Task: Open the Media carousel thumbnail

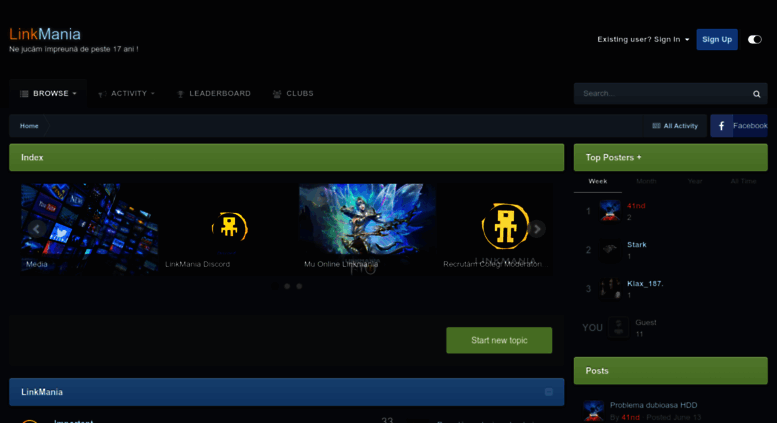Action: tap(90, 228)
